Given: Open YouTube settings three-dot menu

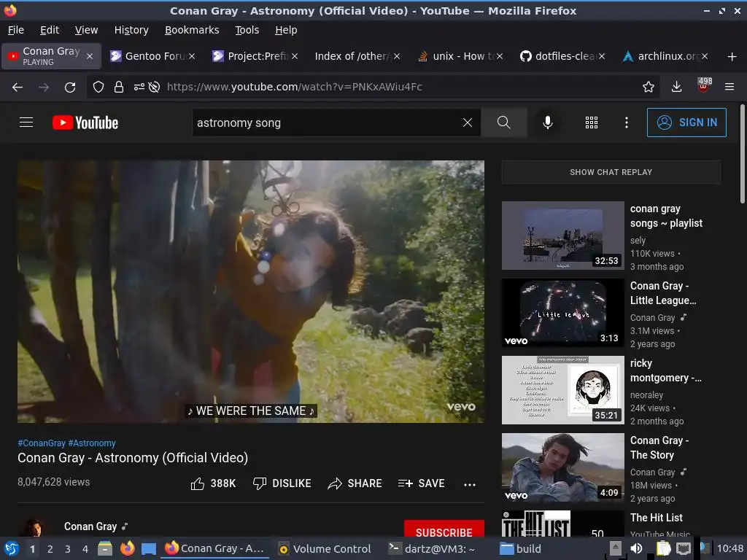Looking at the screenshot, I should 627,122.
